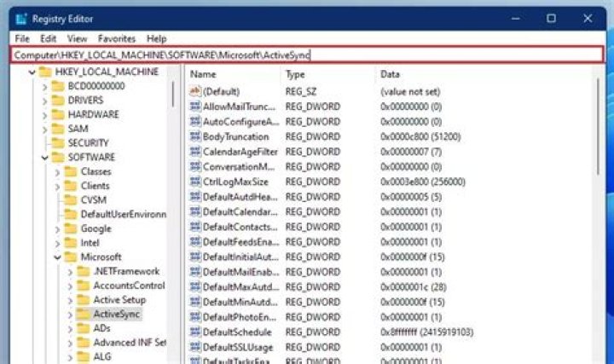Viewport: 614px width, 364px height.
Task: Select the DefaultUserEnvironn key in tree
Action: click(124, 214)
